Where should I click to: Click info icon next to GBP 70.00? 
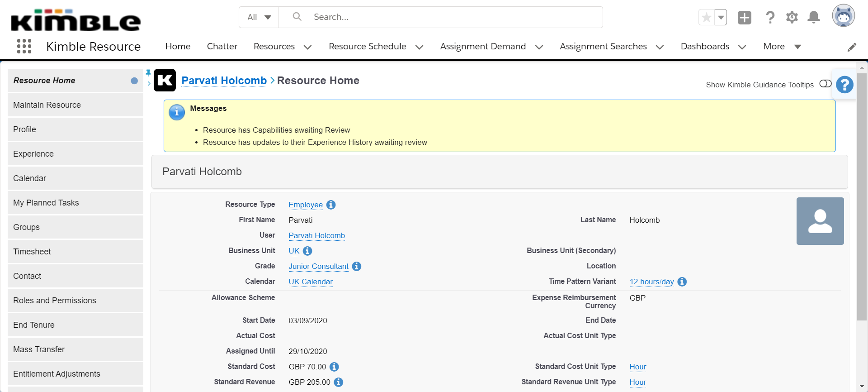pyautogui.click(x=334, y=367)
